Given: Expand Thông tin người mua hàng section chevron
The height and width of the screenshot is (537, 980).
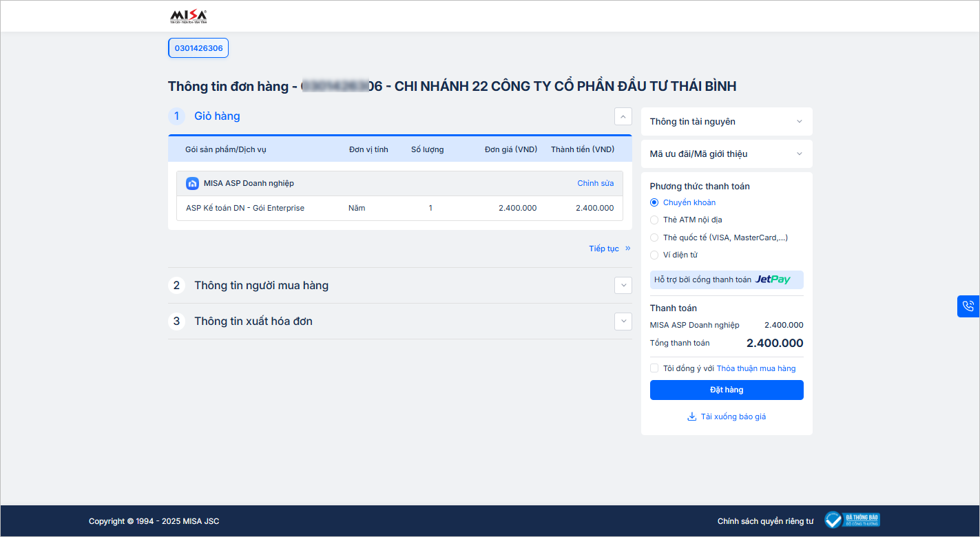Looking at the screenshot, I should (x=623, y=285).
